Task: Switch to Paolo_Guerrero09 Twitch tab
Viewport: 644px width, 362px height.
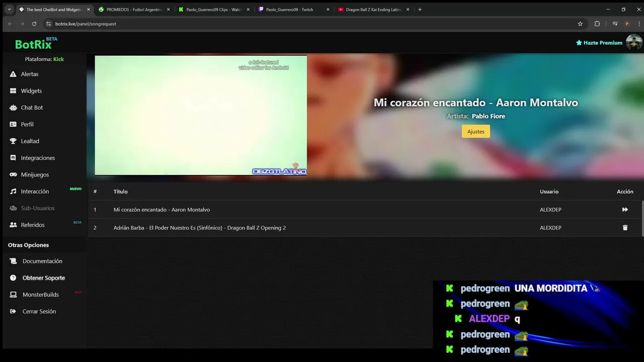Action: coord(293,10)
